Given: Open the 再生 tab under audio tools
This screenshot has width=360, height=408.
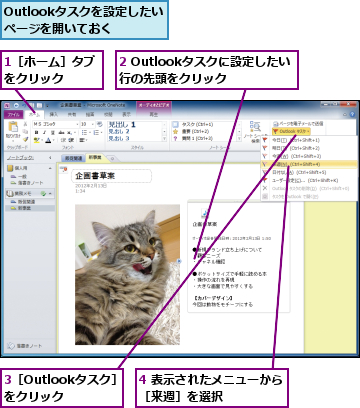Looking at the screenshot, I should (x=153, y=115).
